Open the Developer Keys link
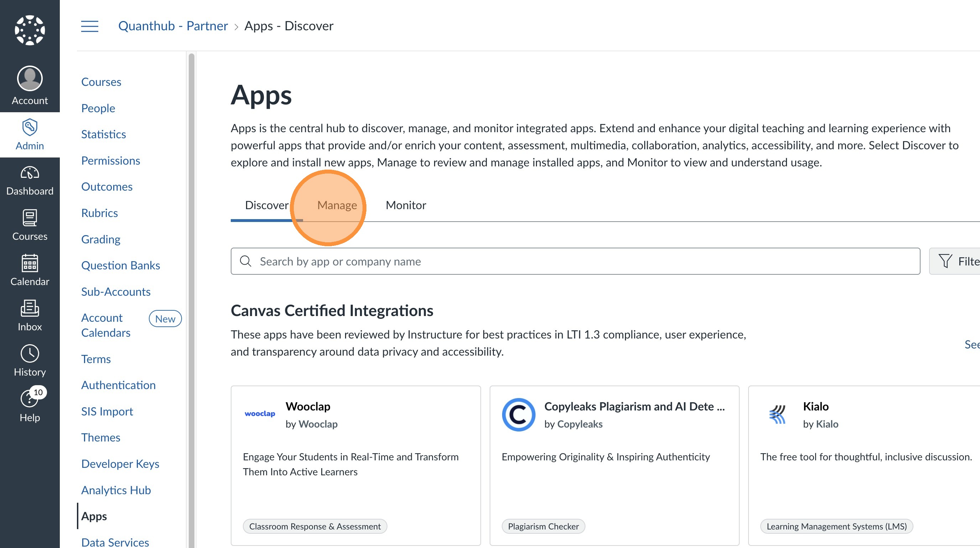Image resolution: width=980 pixels, height=548 pixels. click(x=120, y=464)
